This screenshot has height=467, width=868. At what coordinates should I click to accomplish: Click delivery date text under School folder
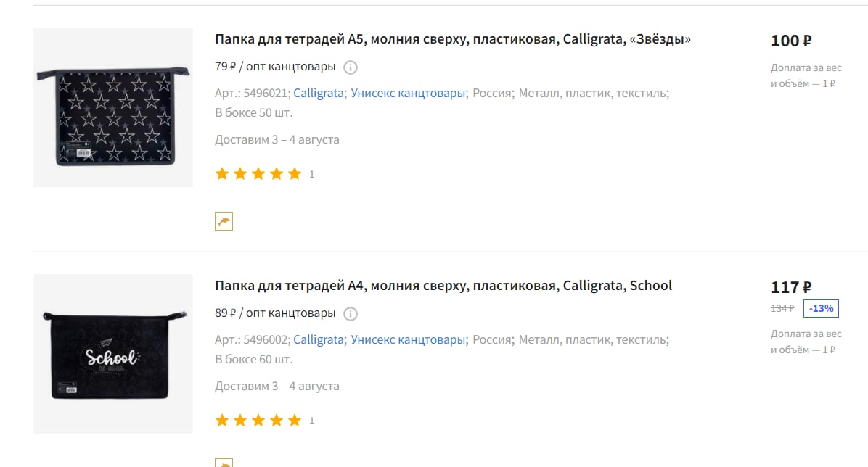pyautogui.click(x=277, y=387)
